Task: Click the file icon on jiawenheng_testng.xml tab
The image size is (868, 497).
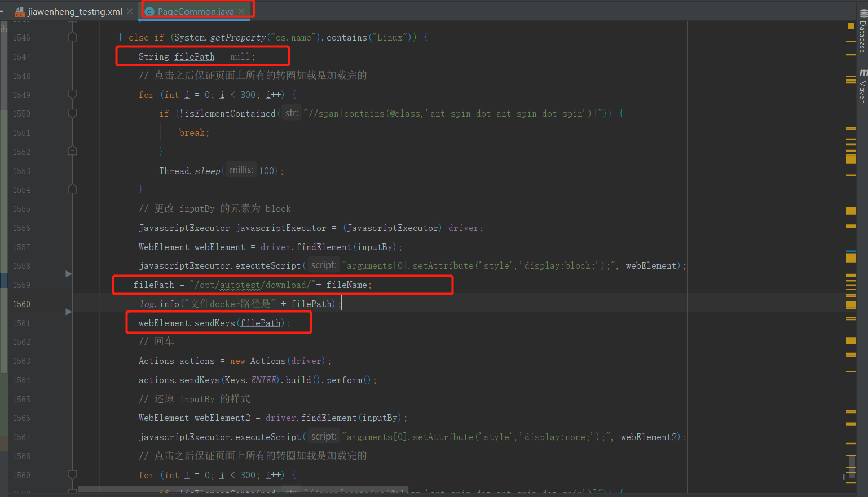Action: coord(18,11)
